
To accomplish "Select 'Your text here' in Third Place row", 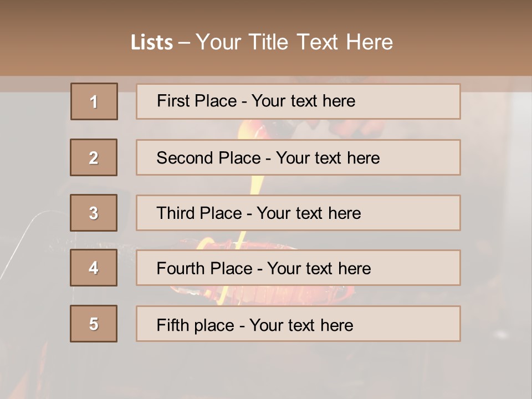I will point(309,213).
